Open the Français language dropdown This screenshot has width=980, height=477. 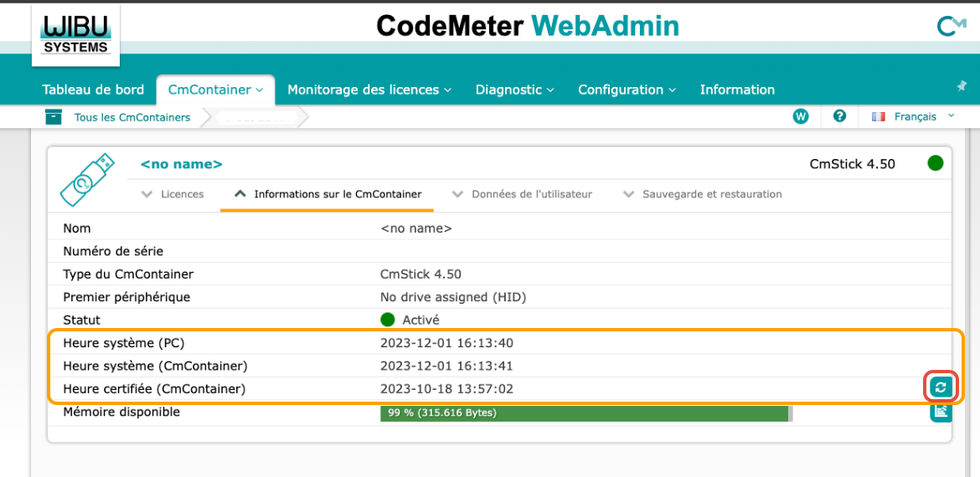click(922, 117)
